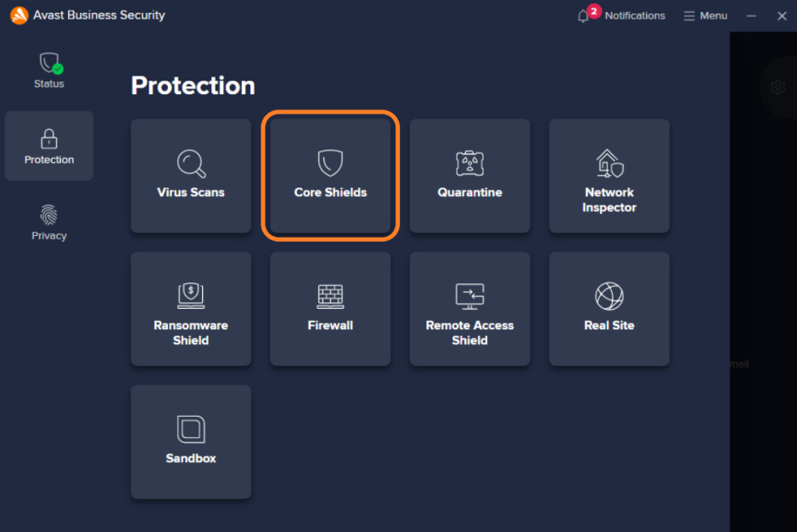This screenshot has width=797, height=532.
Task: Click the Avast logo in title bar
Action: tap(19, 15)
